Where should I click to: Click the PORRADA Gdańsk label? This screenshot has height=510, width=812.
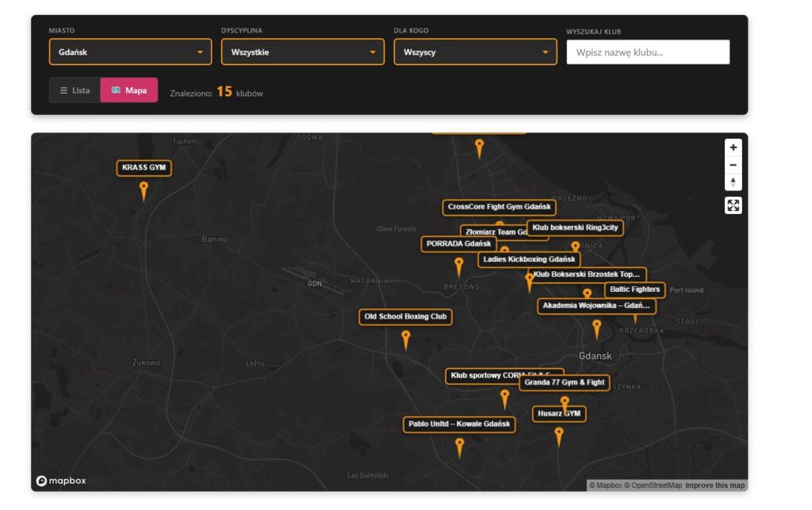point(458,243)
